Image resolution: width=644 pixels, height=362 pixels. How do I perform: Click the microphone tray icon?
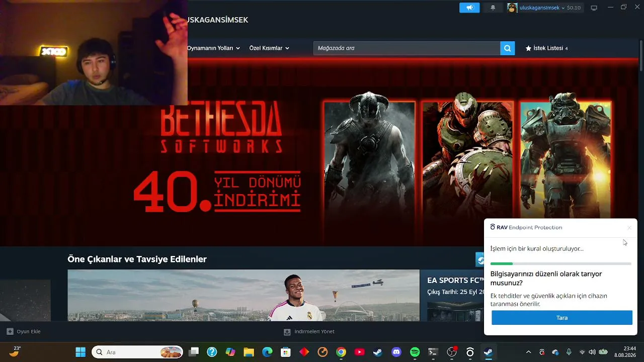click(569, 352)
